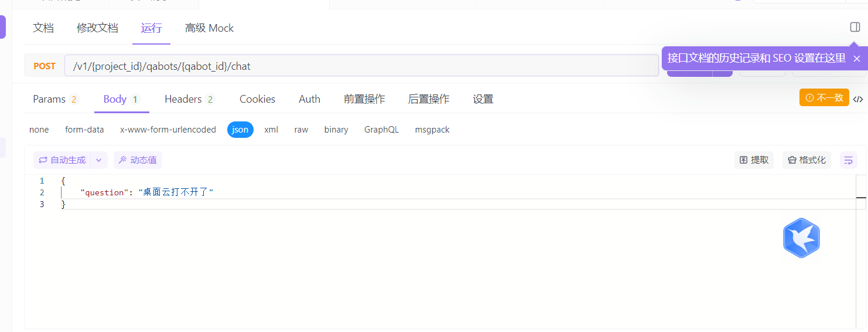868x332 pixels.
Task: Choose x-www-form-urlencoded body type
Action: 168,130
